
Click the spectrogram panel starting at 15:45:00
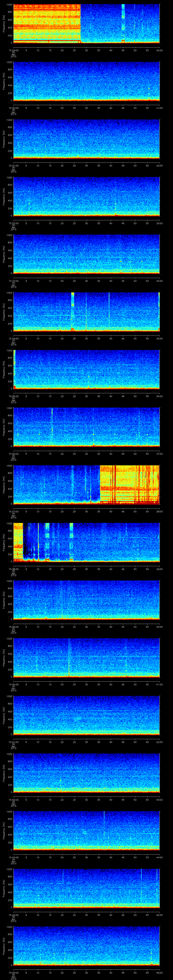coord(86,946)
